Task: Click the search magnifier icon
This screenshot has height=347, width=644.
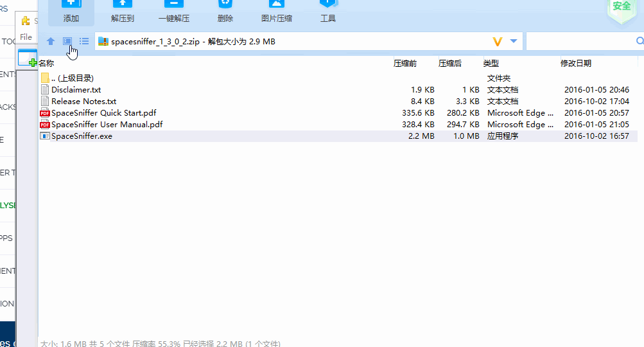Action: [x=640, y=41]
